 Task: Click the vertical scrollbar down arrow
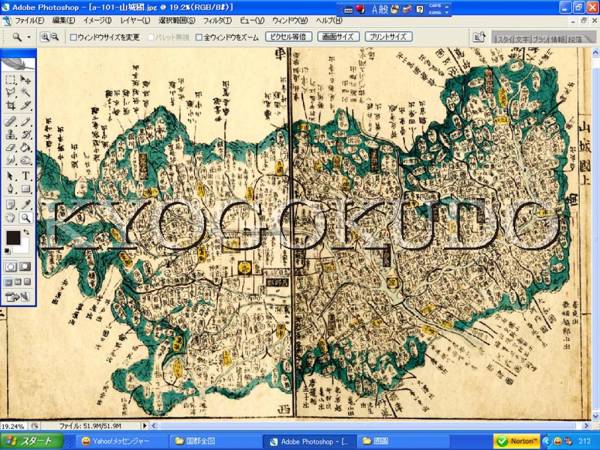coord(595,416)
